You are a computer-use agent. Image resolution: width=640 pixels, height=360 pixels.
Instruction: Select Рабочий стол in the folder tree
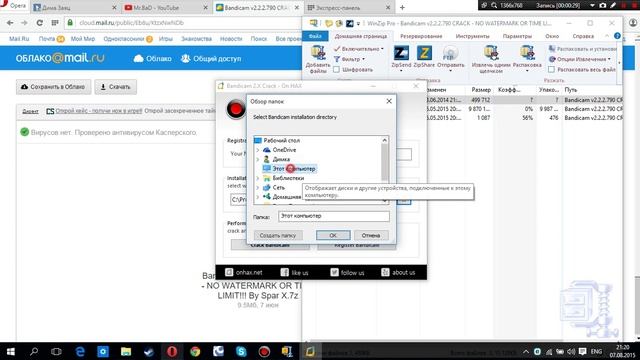tap(282, 140)
